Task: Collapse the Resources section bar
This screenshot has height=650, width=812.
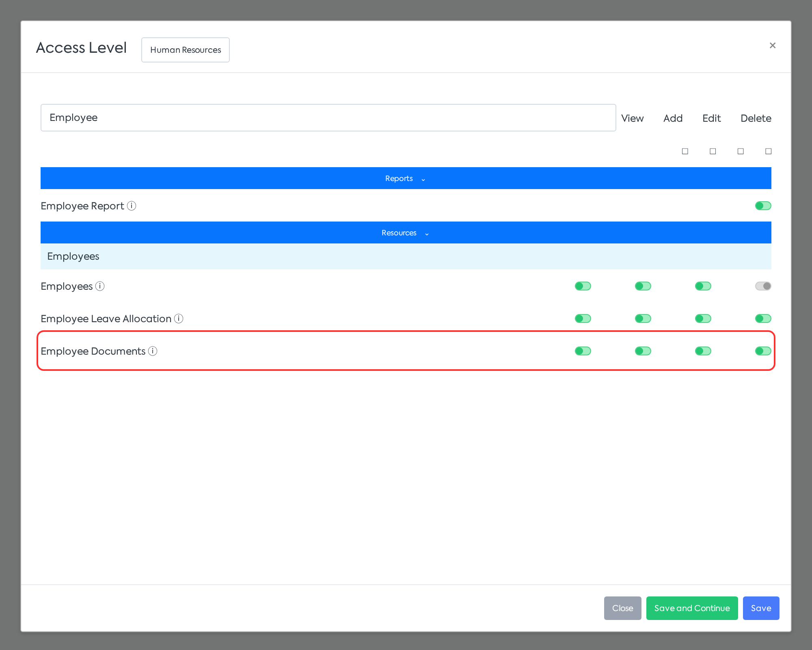Action: click(406, 232)
